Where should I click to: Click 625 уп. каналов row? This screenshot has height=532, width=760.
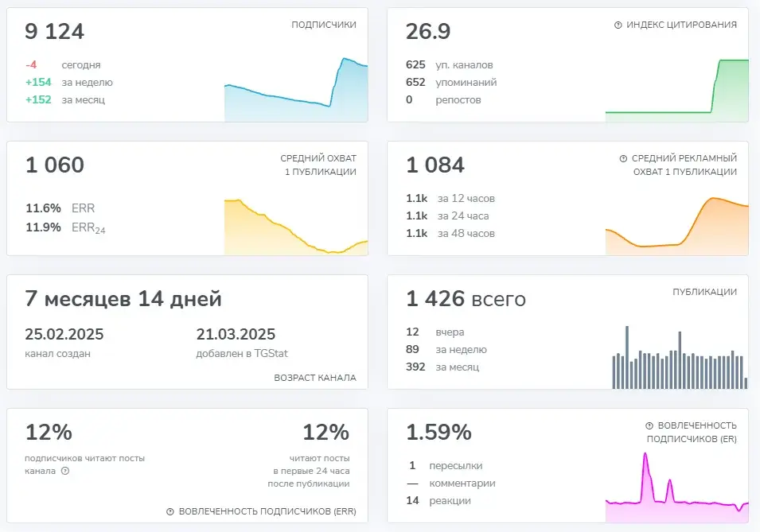tap(450, 65)
